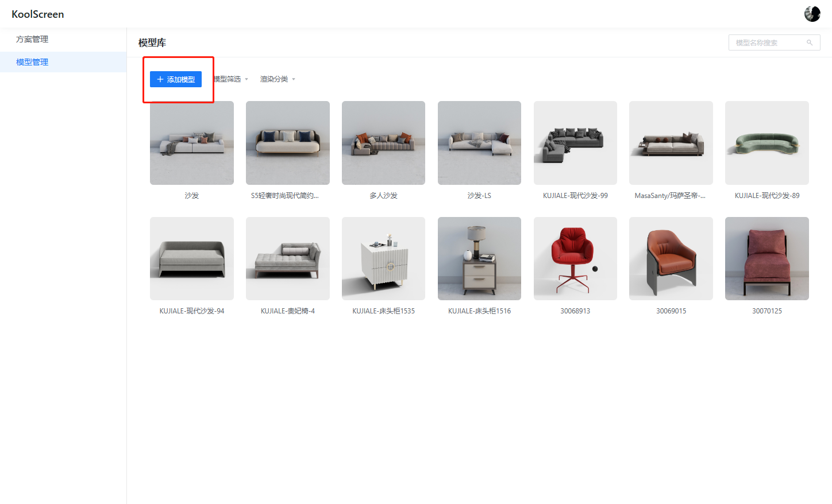832x504 pixels.
Task: Select the 多人沙发 model thumbnail
Action: 383,143
